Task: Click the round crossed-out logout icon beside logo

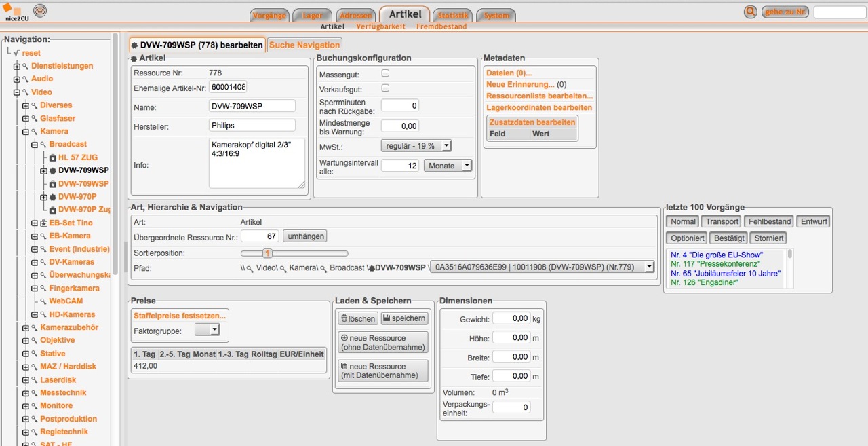Action: pos(40,11)
